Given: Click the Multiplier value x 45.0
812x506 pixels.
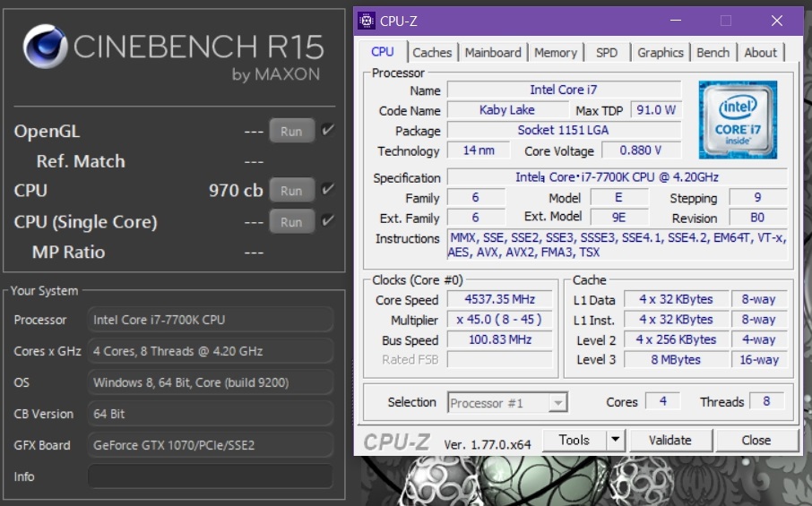Looking at the screenshot, I should [x=500, y=319].
